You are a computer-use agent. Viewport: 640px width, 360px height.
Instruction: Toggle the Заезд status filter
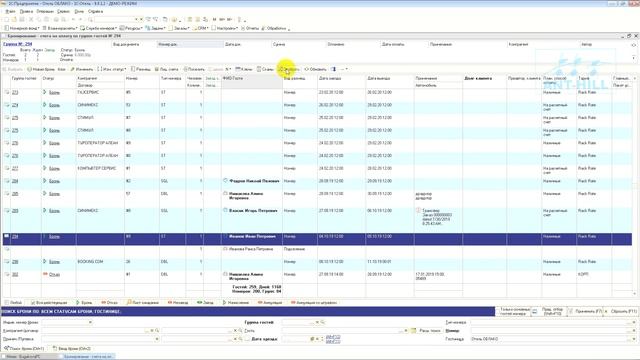[205, 302]
